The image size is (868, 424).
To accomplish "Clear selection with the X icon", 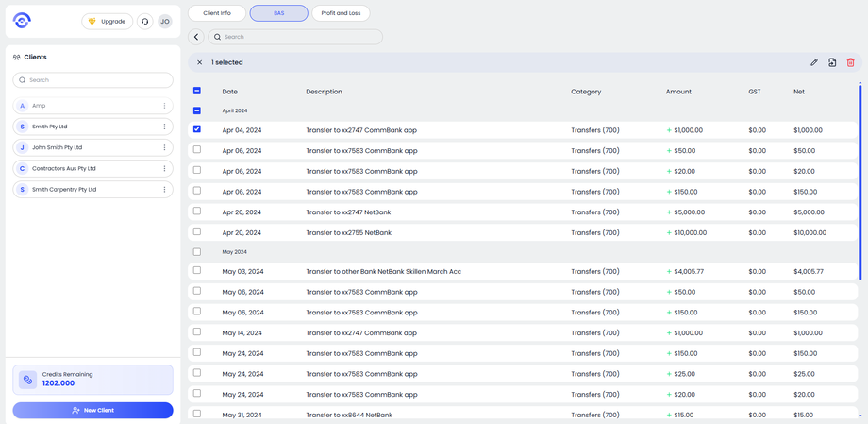I will (200, 62).
